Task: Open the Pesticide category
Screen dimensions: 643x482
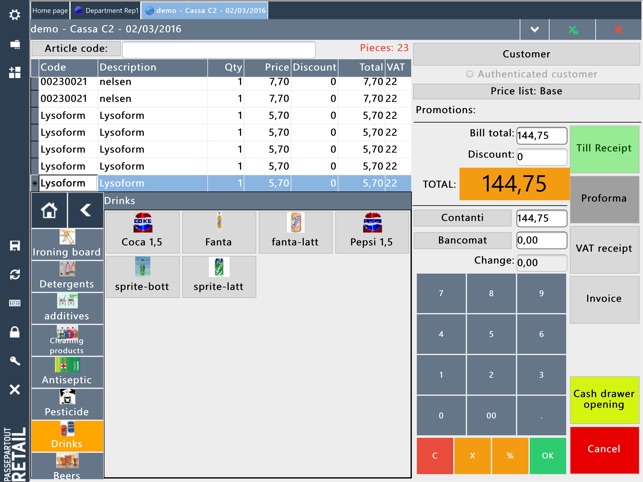Action: click(67, 404)
